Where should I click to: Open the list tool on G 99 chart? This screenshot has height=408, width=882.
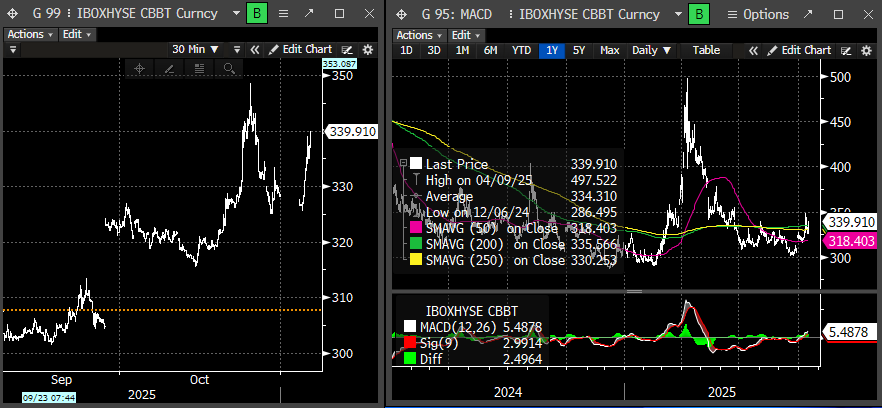coord(199,69)
